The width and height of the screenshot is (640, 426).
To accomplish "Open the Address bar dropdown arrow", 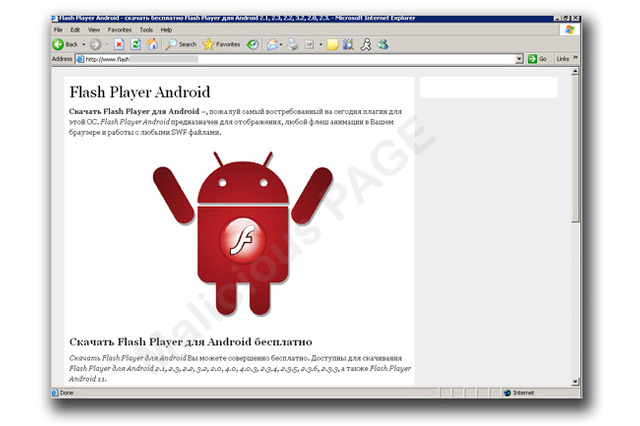I will 519,59.
